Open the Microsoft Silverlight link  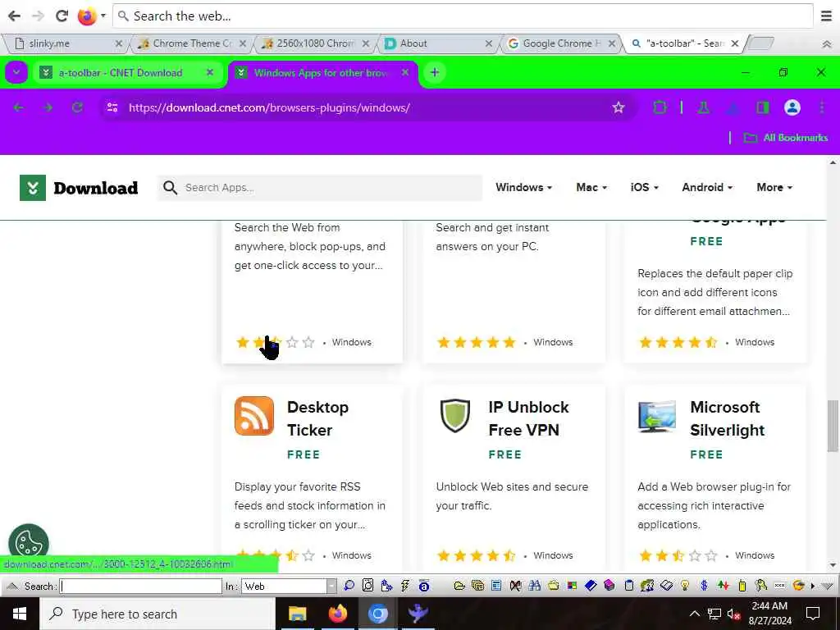[727, 418]
